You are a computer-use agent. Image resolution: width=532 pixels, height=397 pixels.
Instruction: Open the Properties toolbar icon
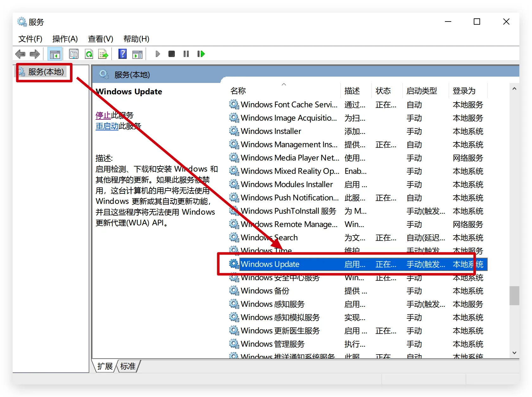(x=74, y=54)
